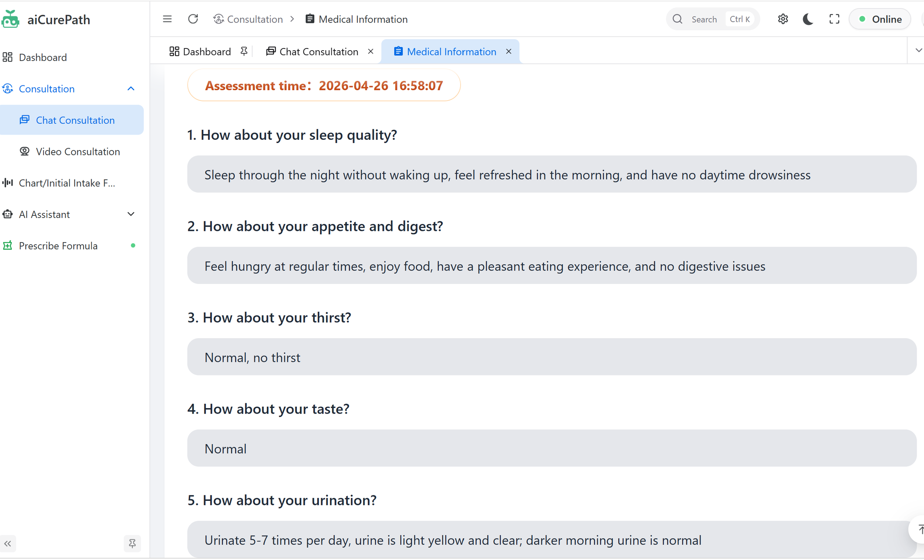Click question 5 about urination
This screenshot has height=560, width=924.
pos(282,501)
